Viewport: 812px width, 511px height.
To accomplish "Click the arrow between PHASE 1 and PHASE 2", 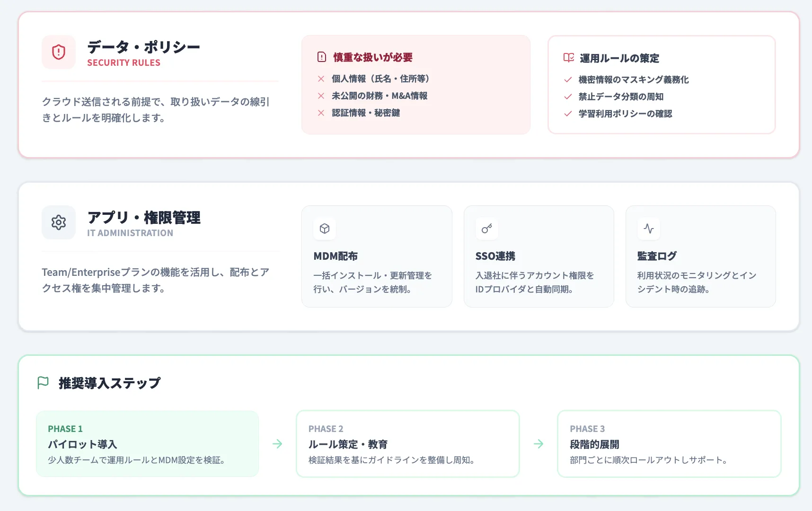I will tap(277, 444).
